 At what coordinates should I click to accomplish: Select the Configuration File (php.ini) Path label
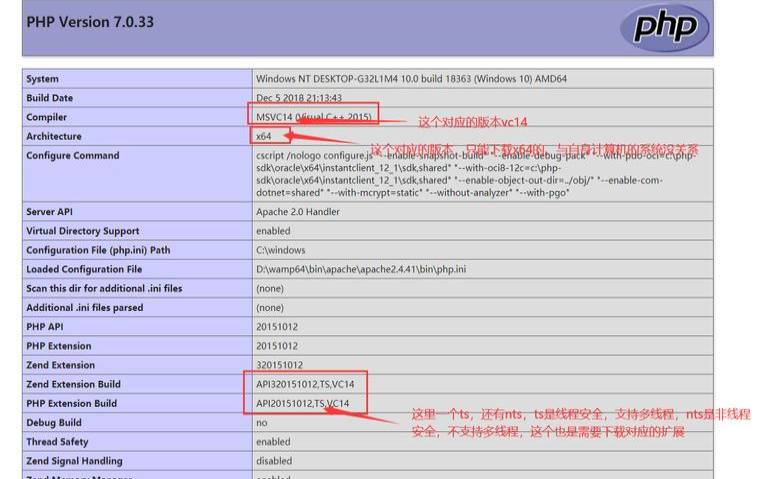98,250
